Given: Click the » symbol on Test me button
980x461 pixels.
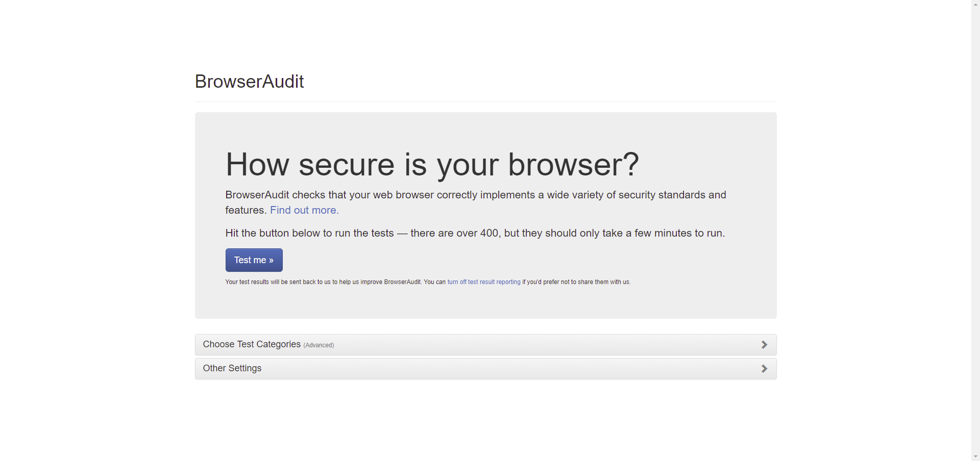Looking at the screenshot, I should click(271, 261).
